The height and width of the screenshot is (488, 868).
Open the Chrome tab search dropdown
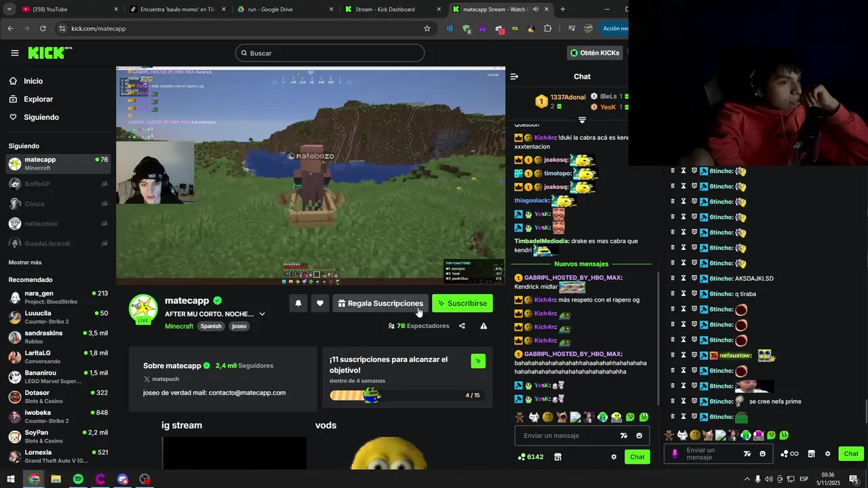click(9, 9)
